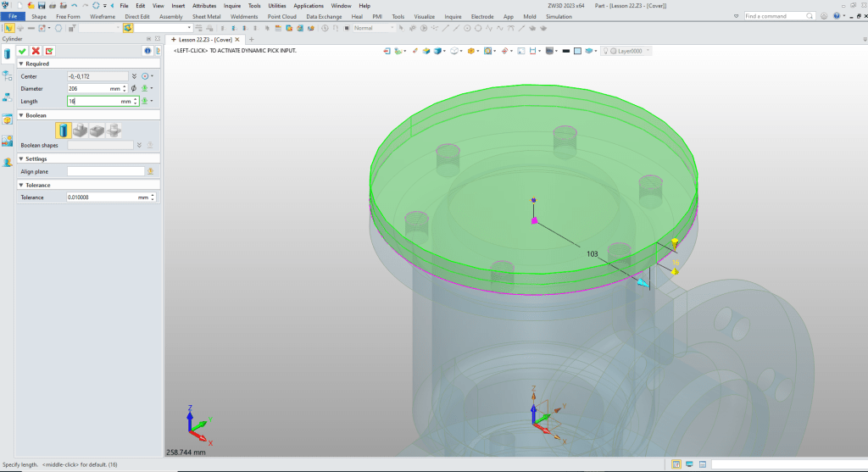Open the Inquire menu in the menu bar
This screenshot has height=472, width=868.
[231, 5]
